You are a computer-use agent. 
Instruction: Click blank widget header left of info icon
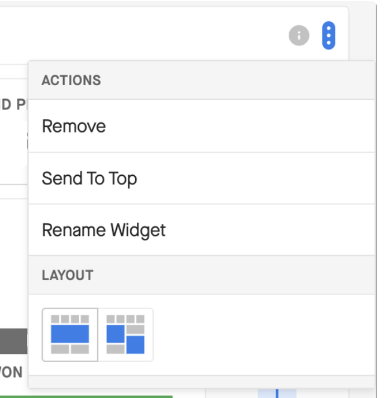(143, 35)
